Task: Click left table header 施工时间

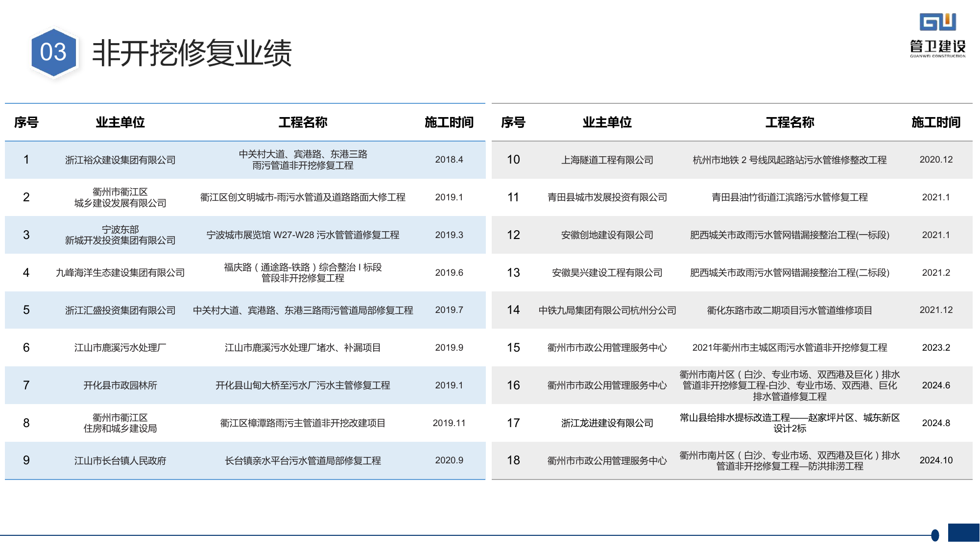Action: pyautogui.click(x=449, y=122)
